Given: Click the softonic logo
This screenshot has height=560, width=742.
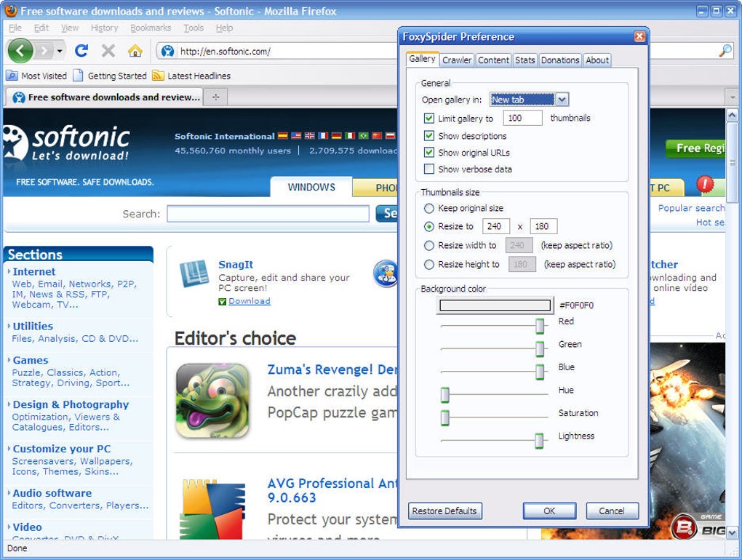Looking at the screenshot, I should pyautogui.click(x=65, y=143).
